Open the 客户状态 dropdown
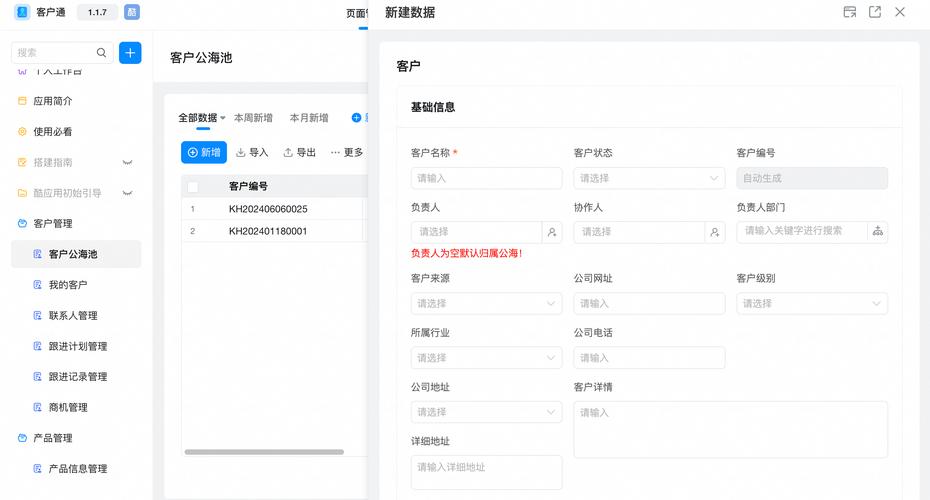The width and height of the screenshot is (930, 500). pyautogui.click(x=649, y=178)
